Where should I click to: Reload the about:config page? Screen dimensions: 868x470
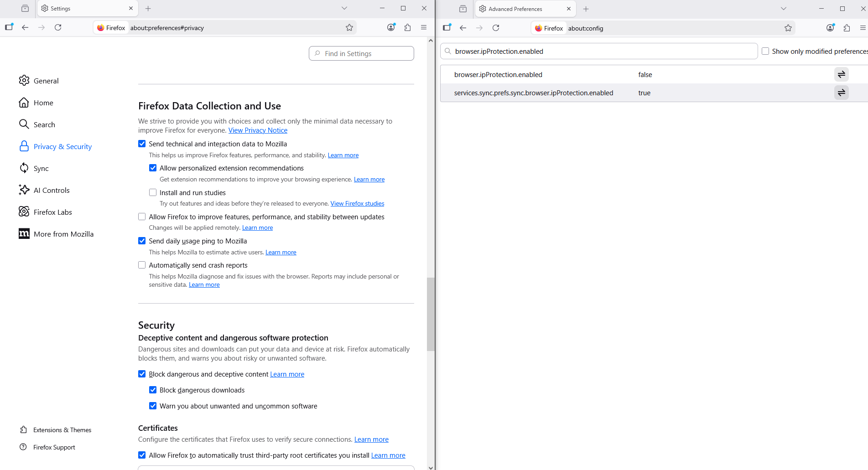point(496,28)
